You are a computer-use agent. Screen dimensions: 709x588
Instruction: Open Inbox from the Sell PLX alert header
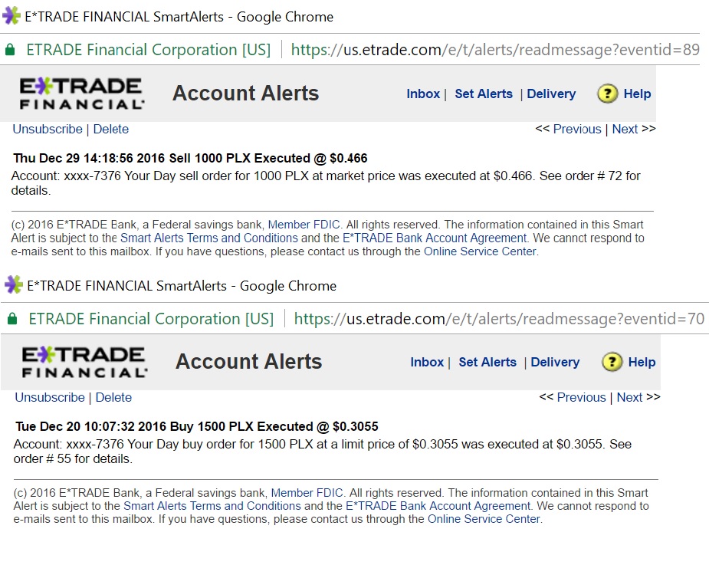point(423,94)
